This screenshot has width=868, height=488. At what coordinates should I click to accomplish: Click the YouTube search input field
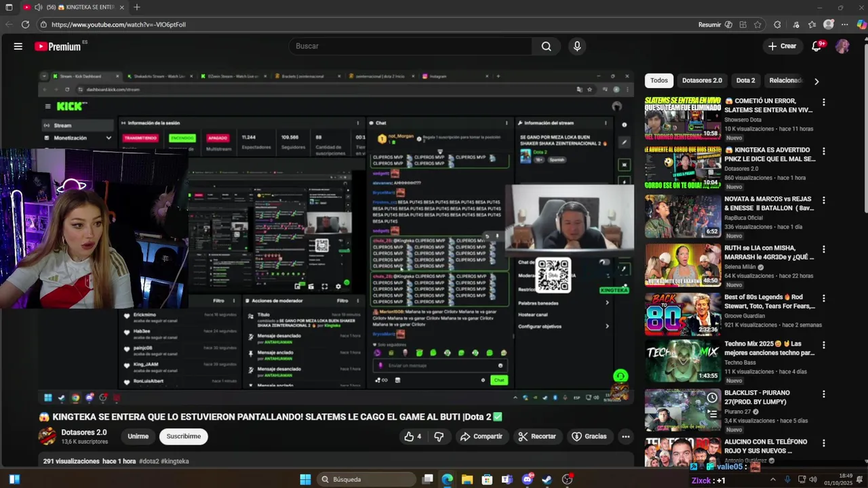pos(410,46)
